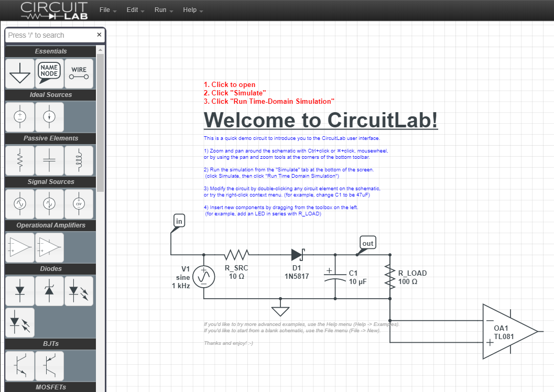The height and width of the screenshot is (392, 554).
Task: Focus the 'Press / to search' field
Action: click(x=50, y=35)
